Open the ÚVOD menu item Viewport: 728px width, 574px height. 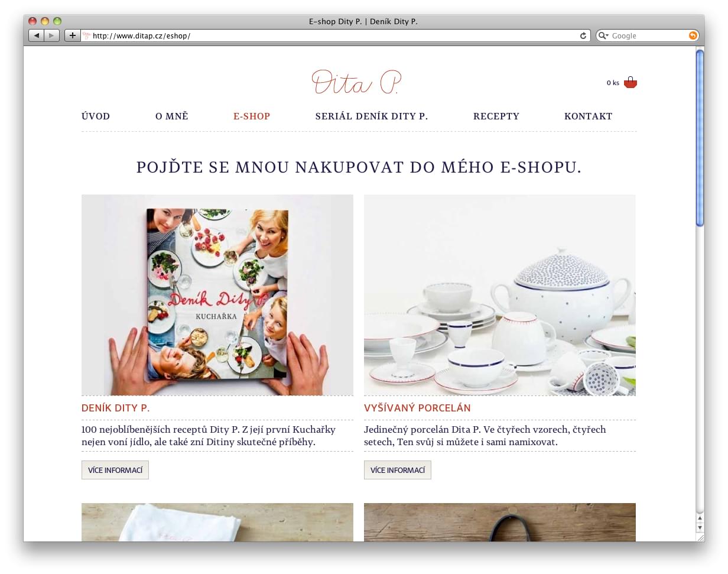[x=96, y=116]
